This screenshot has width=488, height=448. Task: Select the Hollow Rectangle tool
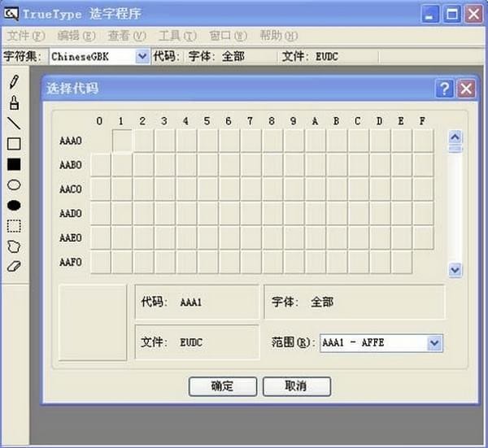pos(14,144)
